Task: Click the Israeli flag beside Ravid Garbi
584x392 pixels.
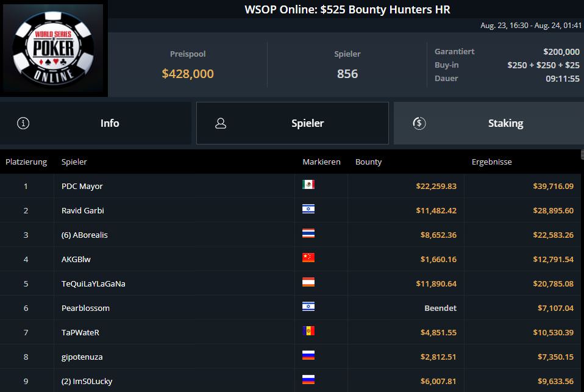Action: (308, 209)
